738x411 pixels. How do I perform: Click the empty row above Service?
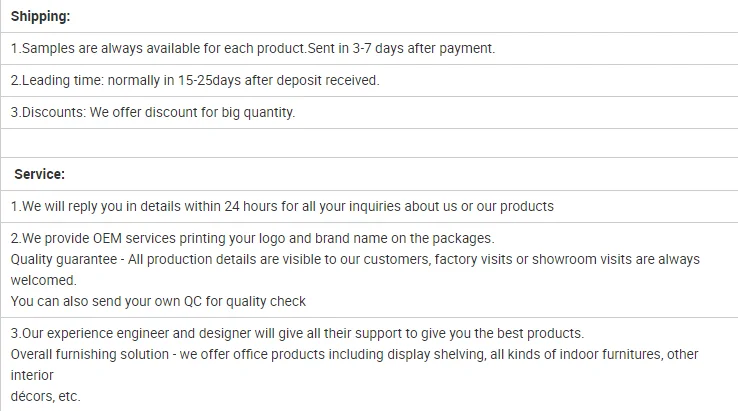(x=369, y=143)
